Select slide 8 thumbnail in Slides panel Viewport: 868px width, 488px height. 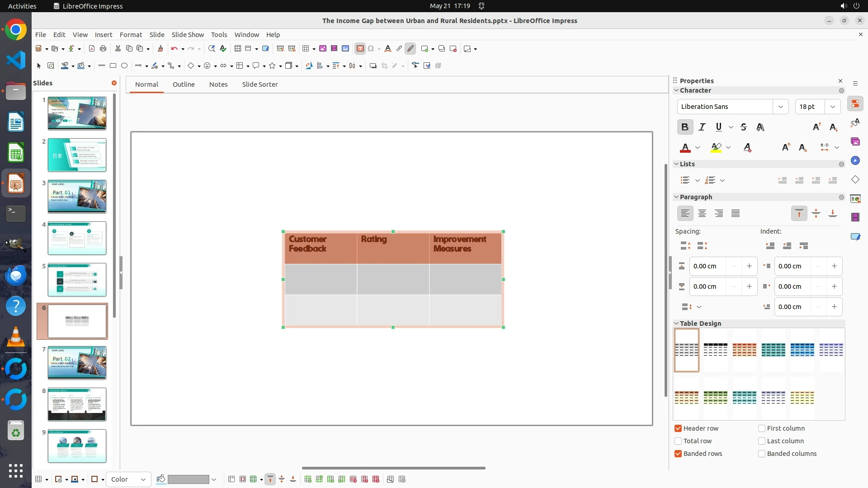(x=77, y=404)
